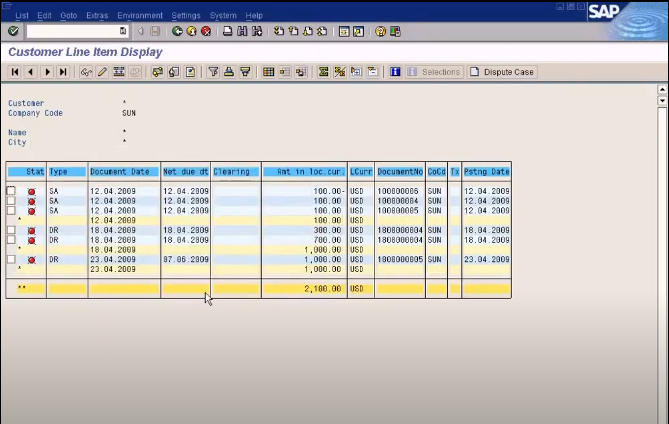The image size is (669, 424).
Task: Click the Subtotal icon beside the sigma
Action: click(340, 72)
